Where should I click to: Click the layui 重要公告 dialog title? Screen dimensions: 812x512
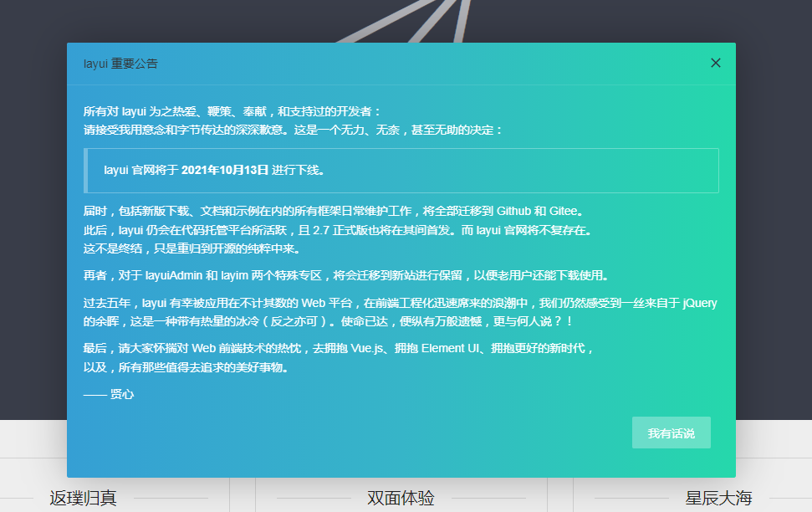pos(120,64)
